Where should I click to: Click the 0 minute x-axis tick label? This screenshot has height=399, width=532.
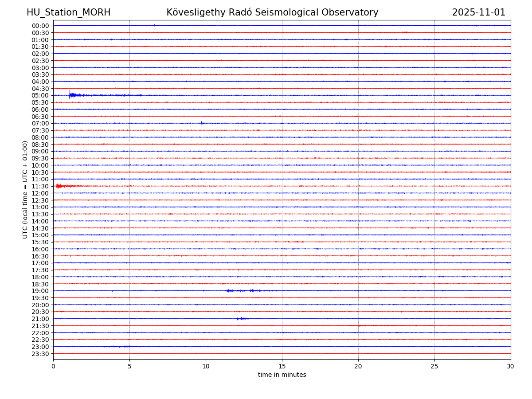click(x=53, y=367)
